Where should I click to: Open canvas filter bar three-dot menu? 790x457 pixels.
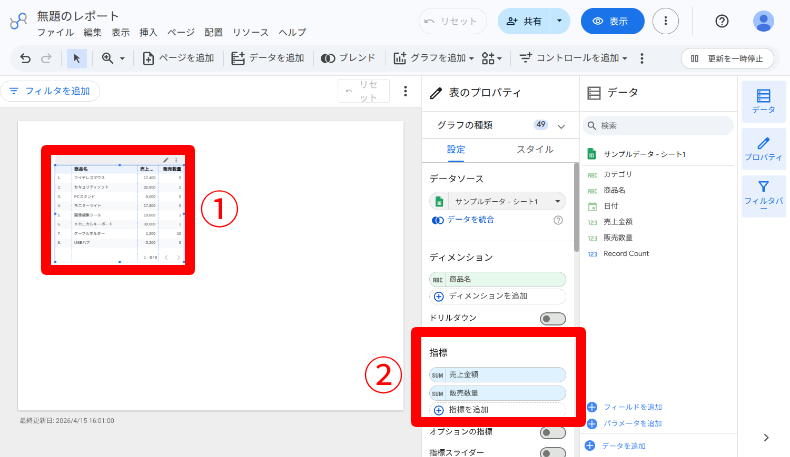pyautogui.click(x=405, y=91)
